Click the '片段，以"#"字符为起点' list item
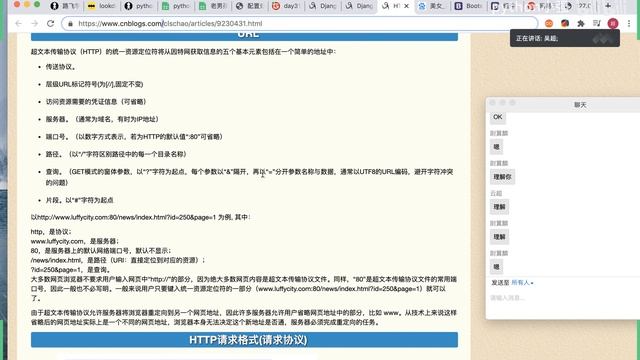Image resolution: width=640 pixels, height=360 pixels. (x=80, y=200)
